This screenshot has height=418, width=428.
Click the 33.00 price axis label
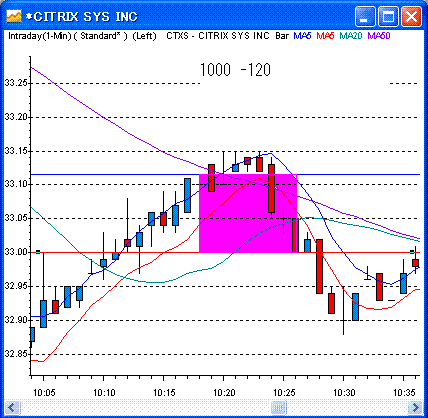pyautogui.click(x=15, y=252)
